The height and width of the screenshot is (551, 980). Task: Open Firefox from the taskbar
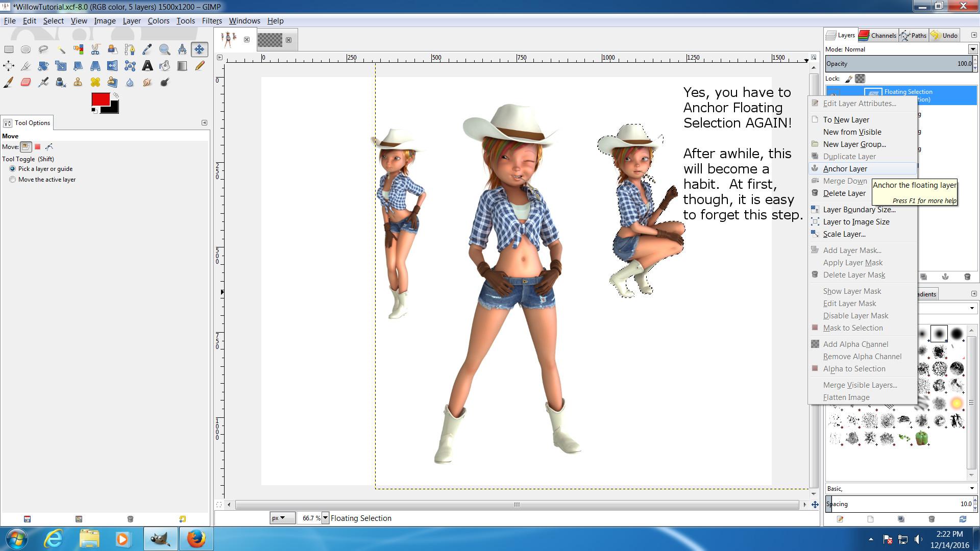(196, 539)
